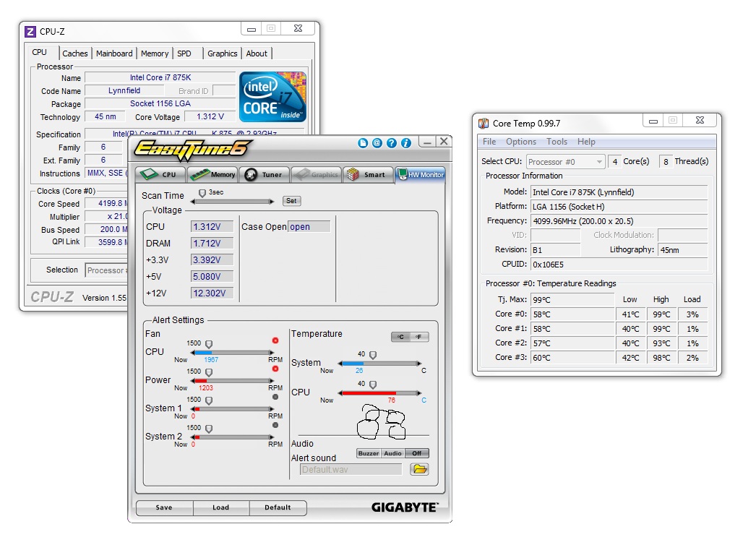Click the Core #3 temperature 60°C
Image resolution: width=756 pixels, height=558 pixels.
pos(573,358)
